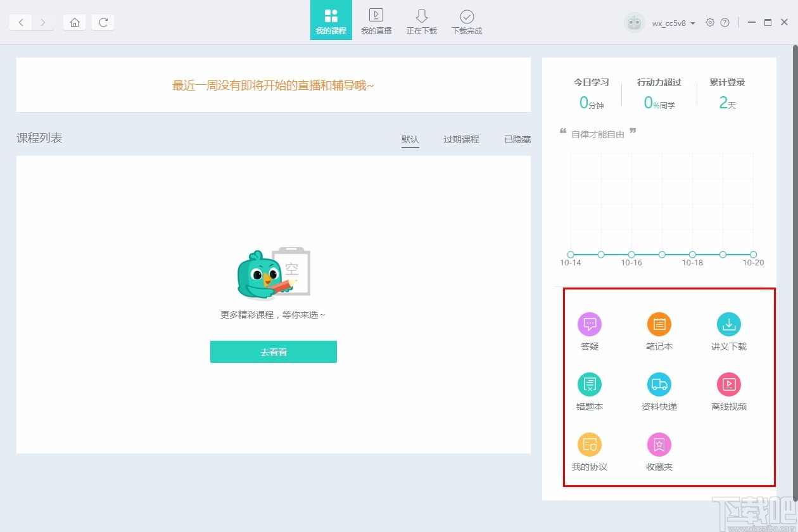Screen dimensions: 798x532
Task: Click the home icon
Action: 74,22
